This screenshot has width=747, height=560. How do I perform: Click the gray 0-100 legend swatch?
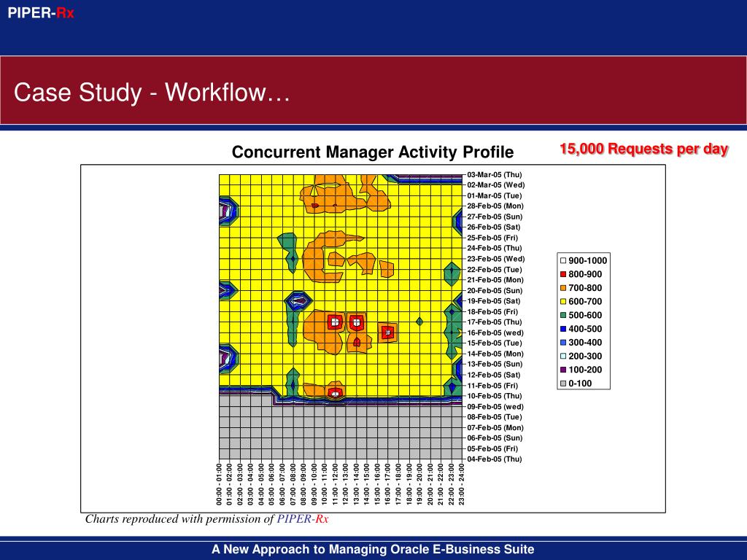[x=563, y=384]
